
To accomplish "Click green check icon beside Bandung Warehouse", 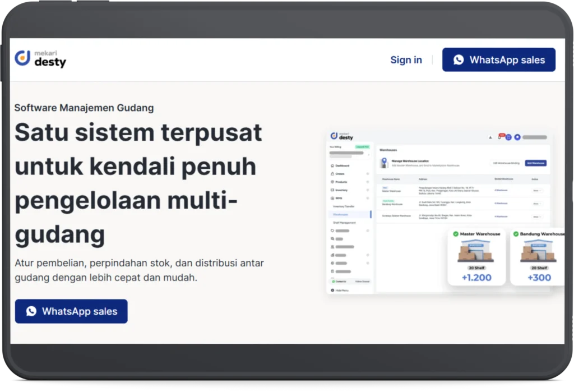I will pos(516,234).
